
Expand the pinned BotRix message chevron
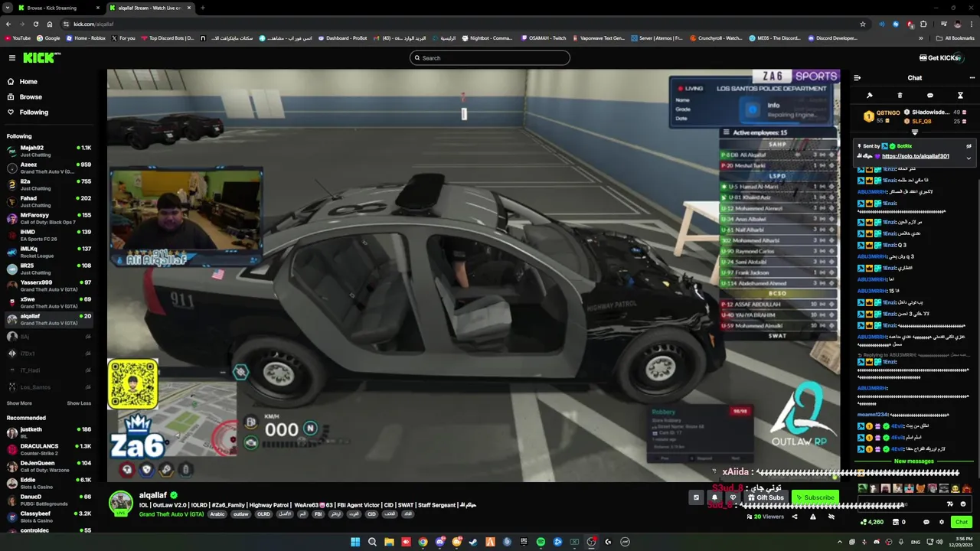969,158
